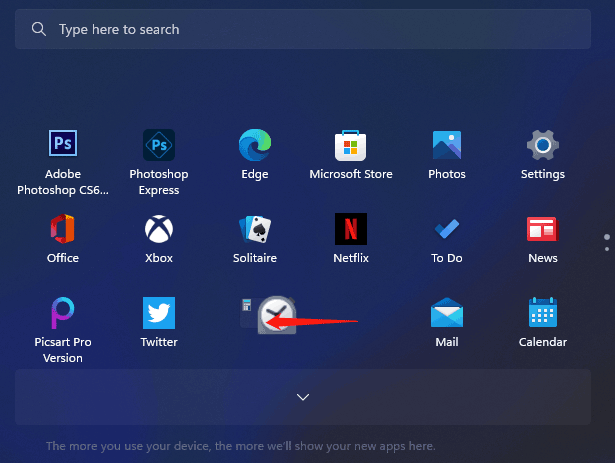Open the News app
Screen dimensions: 615x463
coord(543,229)
